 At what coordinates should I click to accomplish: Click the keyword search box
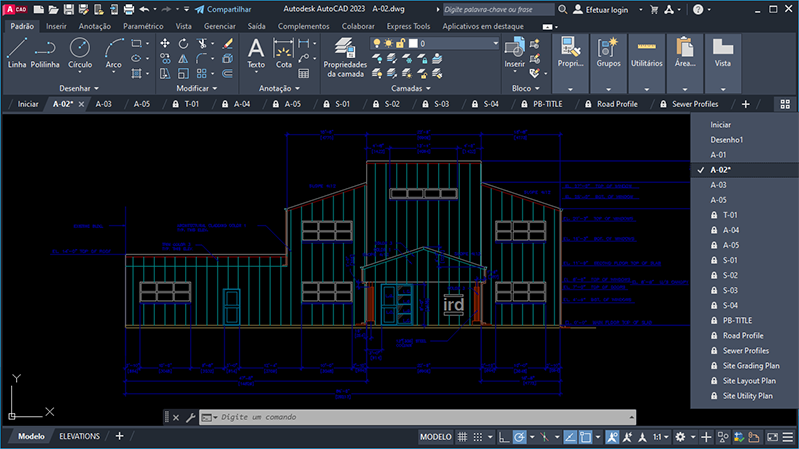pos(498,9)
